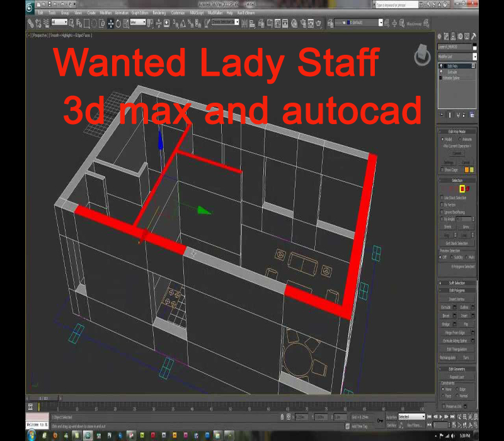The image size is (504, 441).
Task: Activate the Select and Scale tool
Action: (126, 23)
